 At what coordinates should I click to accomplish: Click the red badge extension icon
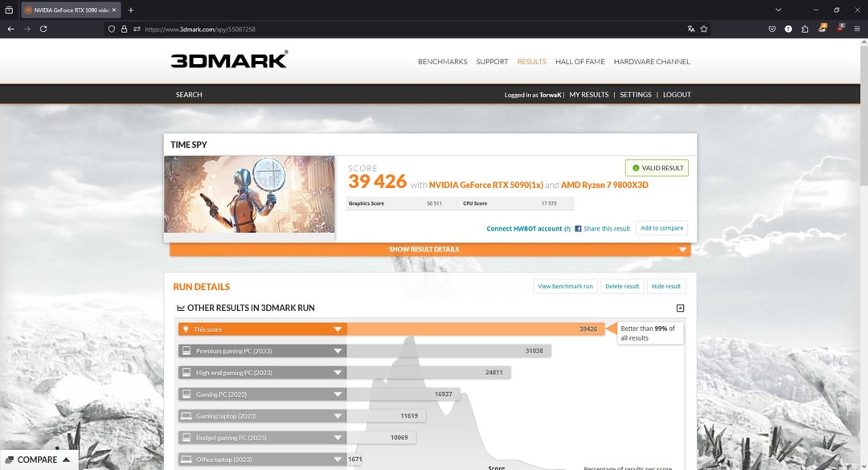coord(841,27)
